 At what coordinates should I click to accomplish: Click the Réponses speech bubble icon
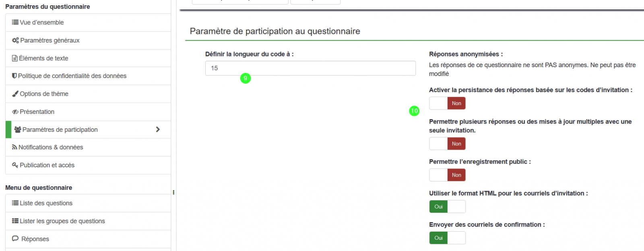click(x=15, y=239)
